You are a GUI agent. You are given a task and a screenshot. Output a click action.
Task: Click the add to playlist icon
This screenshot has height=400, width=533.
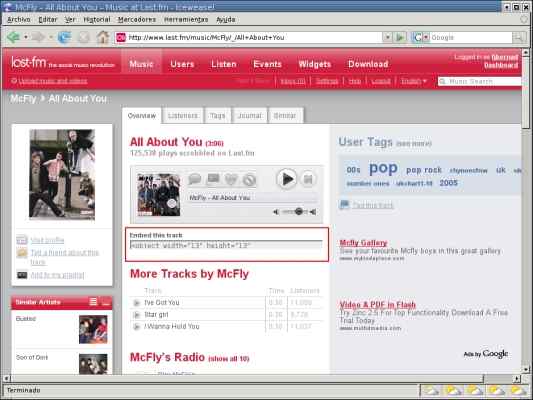point(22,275)
